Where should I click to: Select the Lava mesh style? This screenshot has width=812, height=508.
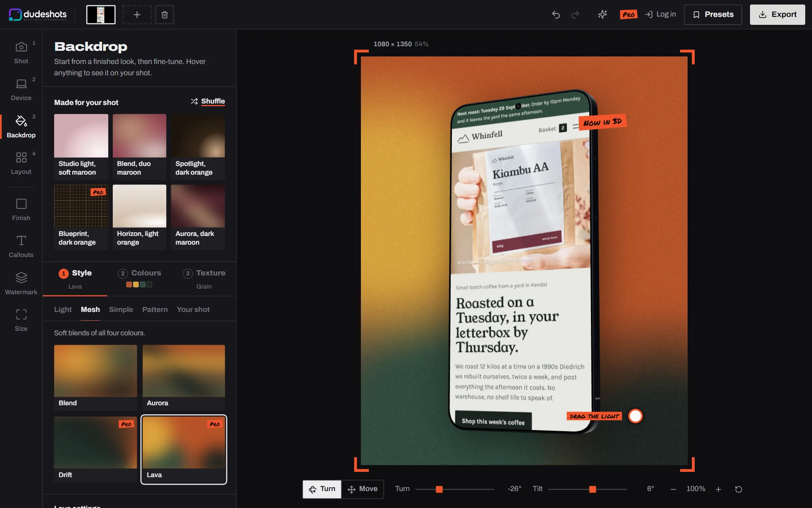click(184, 449)
